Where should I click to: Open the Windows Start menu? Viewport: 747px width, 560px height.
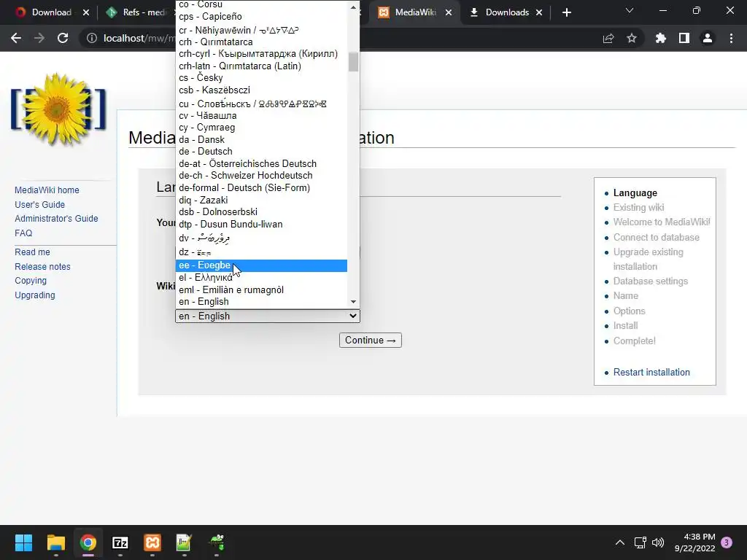pyautogui.click(x=23, y=542)
